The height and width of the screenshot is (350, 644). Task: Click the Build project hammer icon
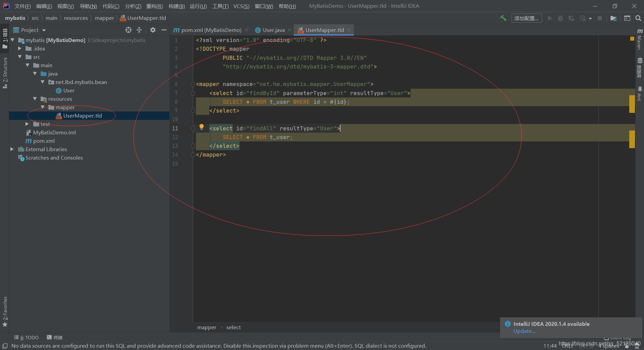tap(503, 18)
